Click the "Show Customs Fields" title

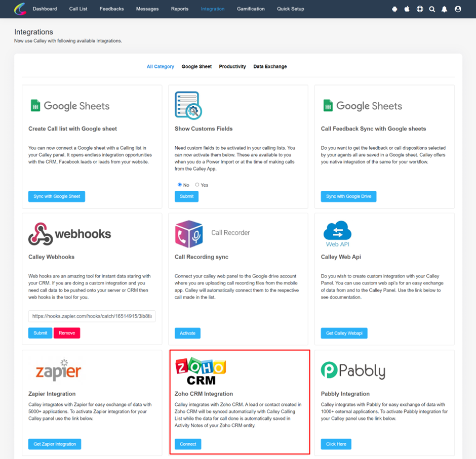click(x=204, y=129)
